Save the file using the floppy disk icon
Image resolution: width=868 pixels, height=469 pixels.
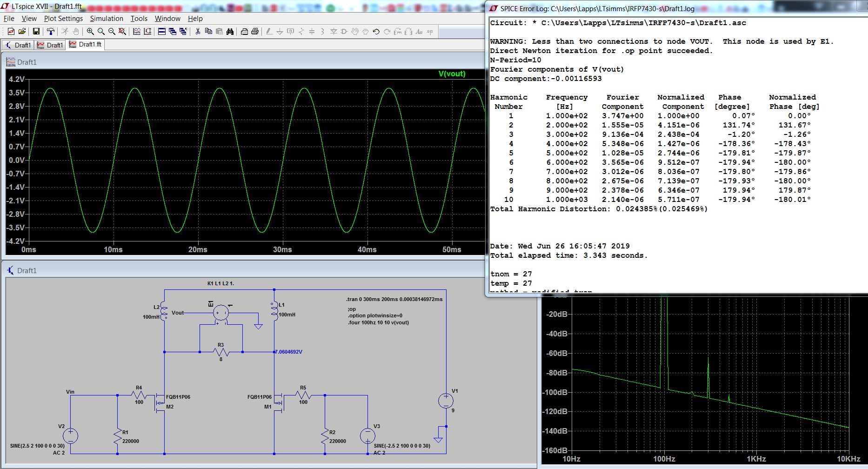point(36,31)
